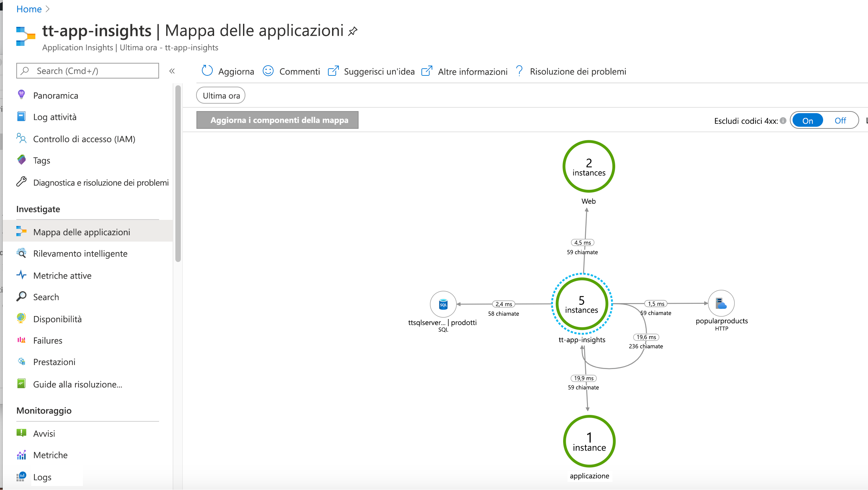Click Aggiorna i componenti della mappa button
868x490 pixels.
click(277, 120)
